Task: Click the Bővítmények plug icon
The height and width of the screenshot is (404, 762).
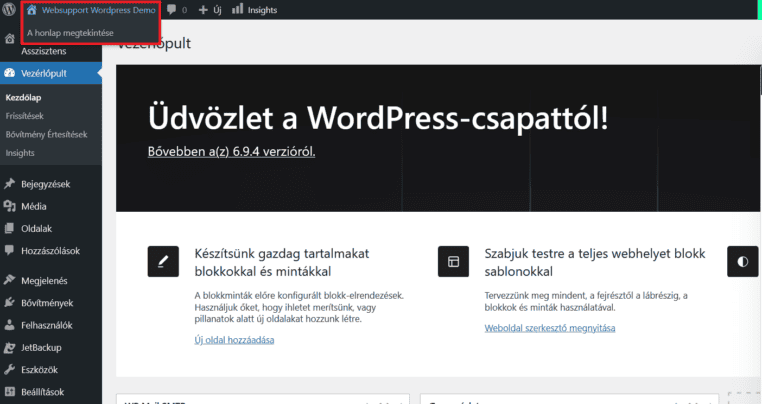Action: (10, 302)
